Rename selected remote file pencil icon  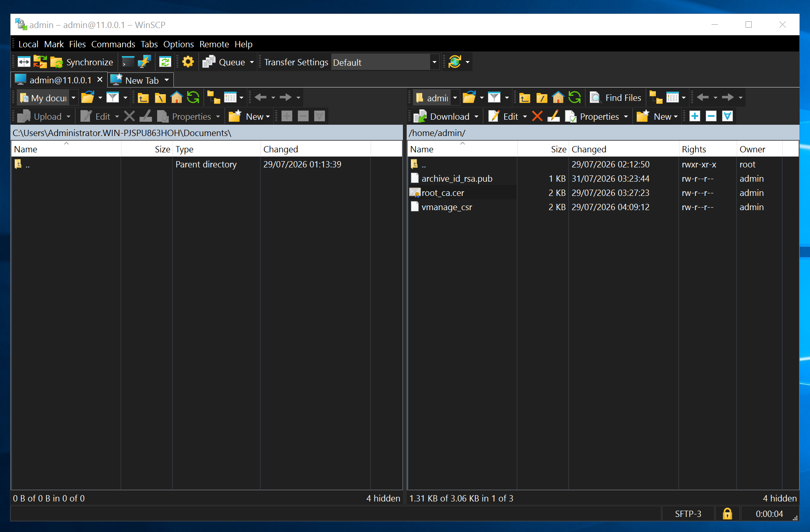(x=554, y=116)
